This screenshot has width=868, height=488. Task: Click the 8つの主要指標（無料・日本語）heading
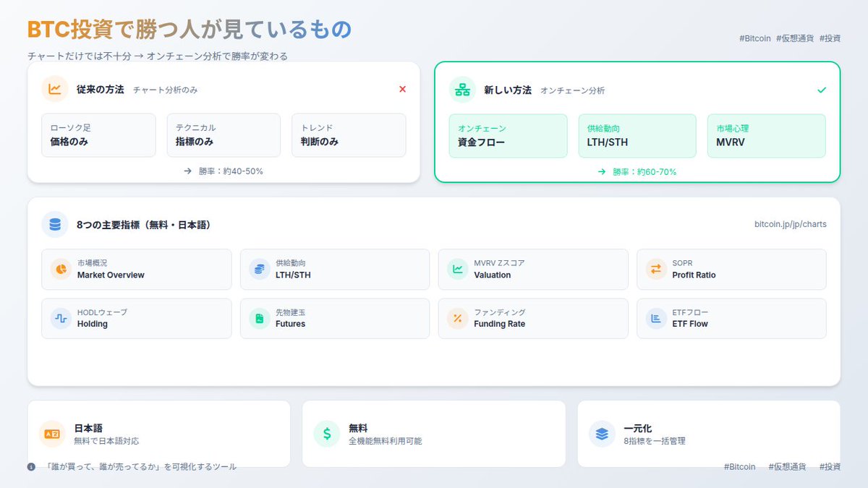click(x=144, y=225)
